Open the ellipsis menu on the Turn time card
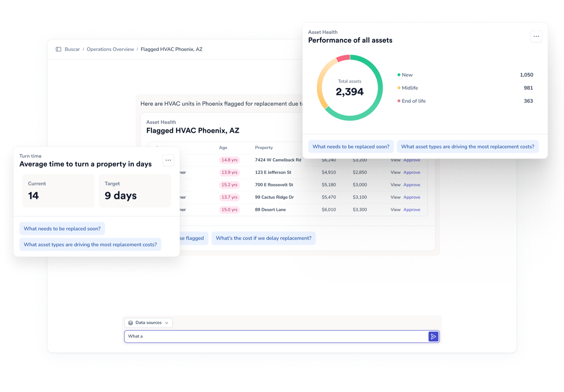The width and height of the screenshot is (564, 392). point(168,160)
